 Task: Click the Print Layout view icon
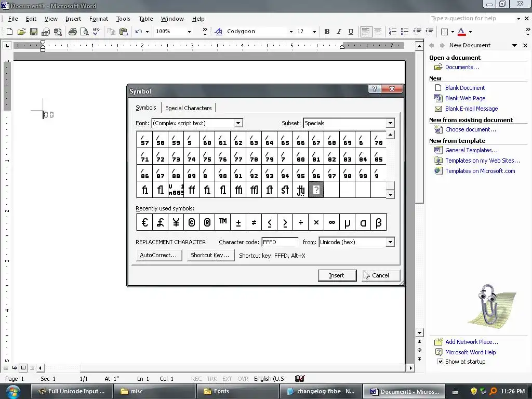[x=23, y=367]
